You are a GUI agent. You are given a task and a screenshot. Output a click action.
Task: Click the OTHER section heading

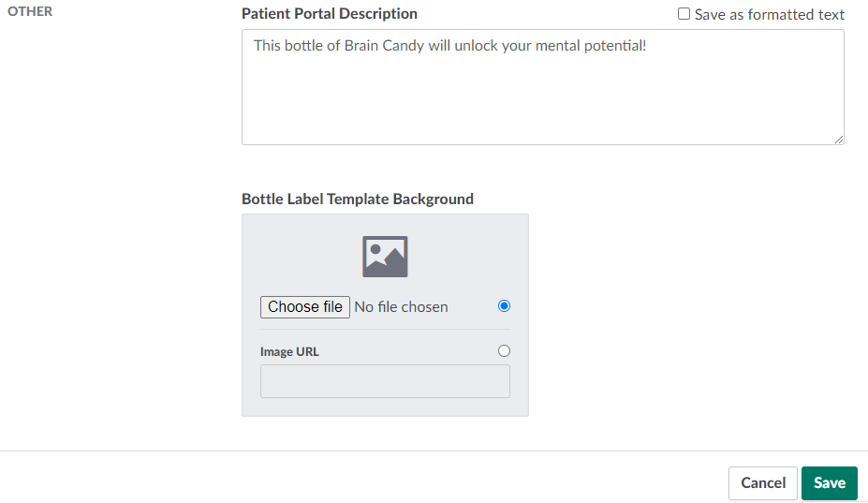(x=30, y=12)
